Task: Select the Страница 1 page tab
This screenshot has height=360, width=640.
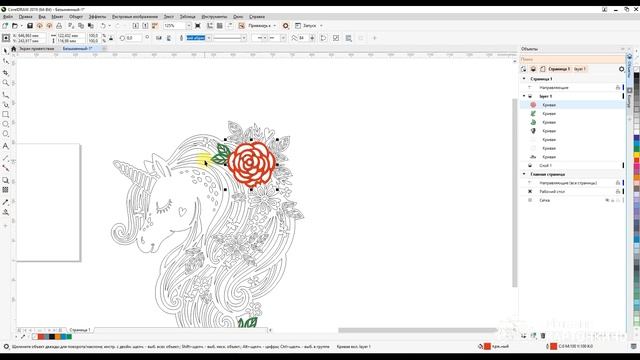Action: tap(80, 330)
